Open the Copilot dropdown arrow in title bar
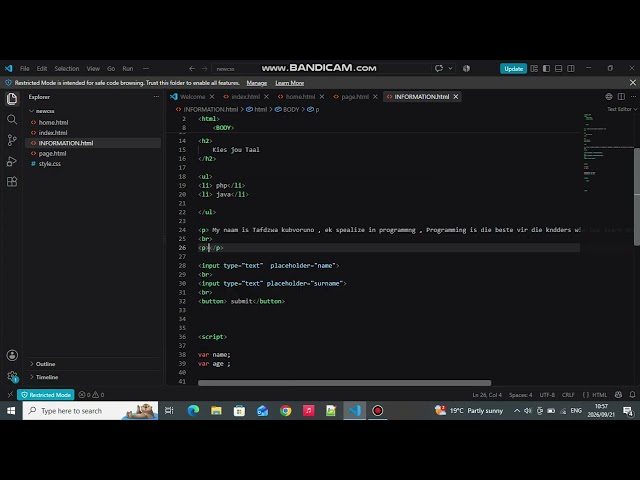640x480 pixels. [x=450, y=69]
